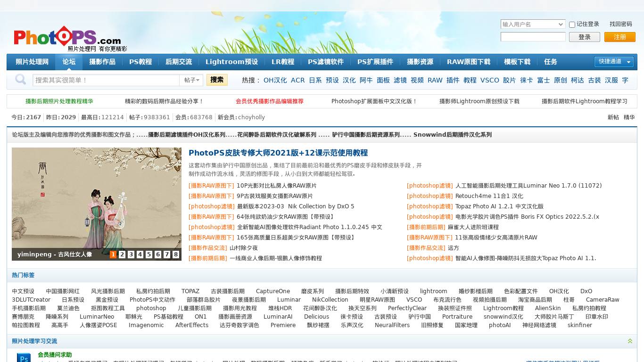Collapse the 照片处理学习交流 section with double-arrow
This screenshot has height=362, width=644.
pyautogui.click(x=630, y=341)
